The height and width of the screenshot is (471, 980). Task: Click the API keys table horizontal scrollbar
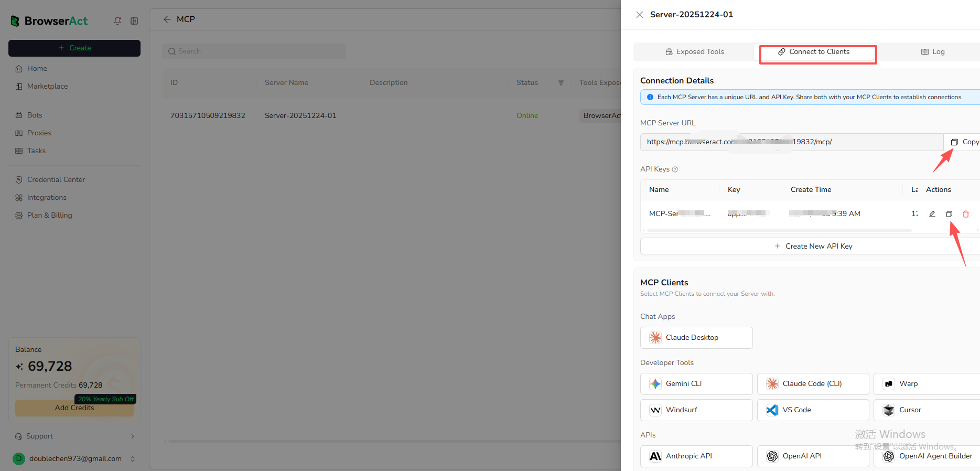(779, 230)
